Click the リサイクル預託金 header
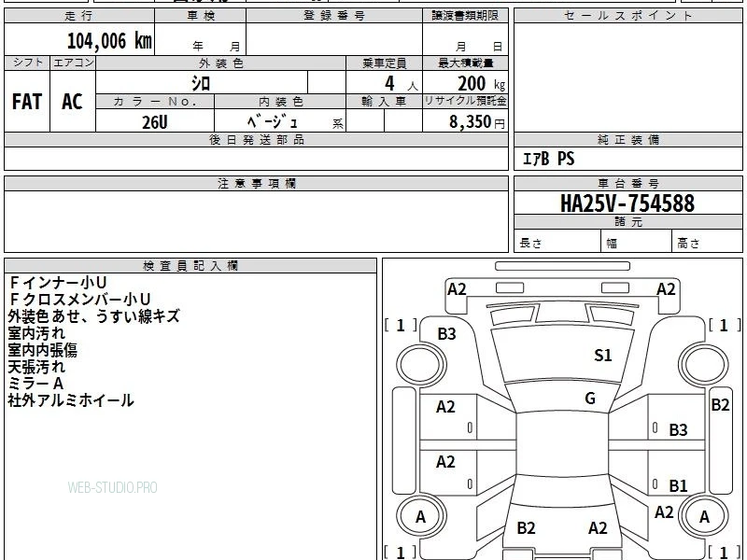The width and height of the screenshot is (747, 560). 465,101
